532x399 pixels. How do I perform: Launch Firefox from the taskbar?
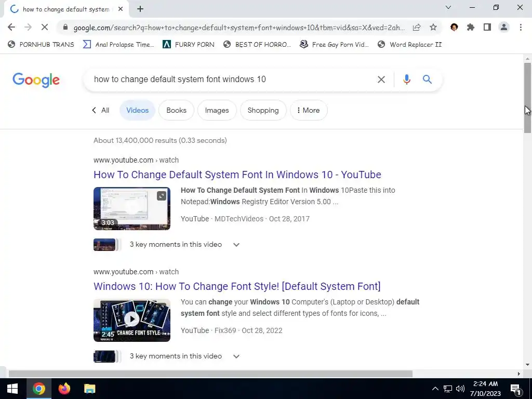click(x=64, y=389)
